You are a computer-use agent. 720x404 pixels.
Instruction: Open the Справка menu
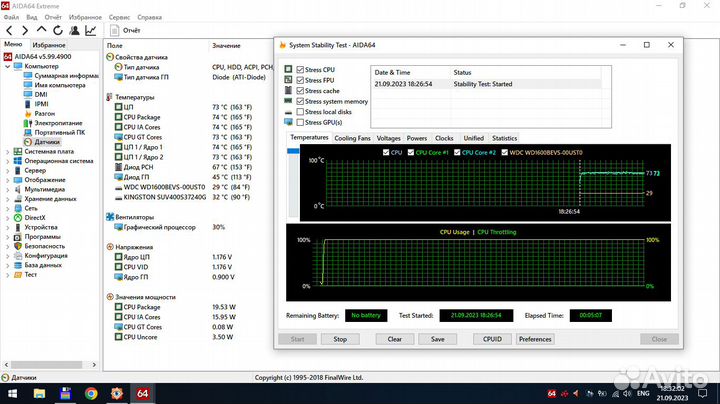[150, 17]
